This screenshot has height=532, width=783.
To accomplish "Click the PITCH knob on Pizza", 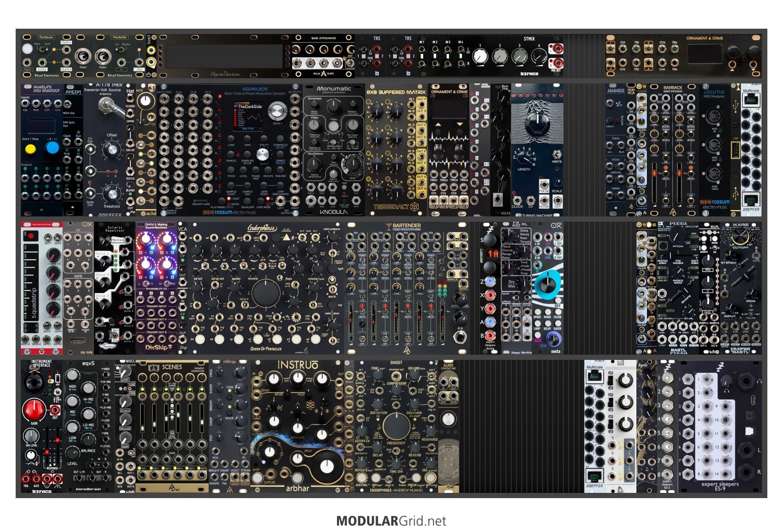I will 678,235.
